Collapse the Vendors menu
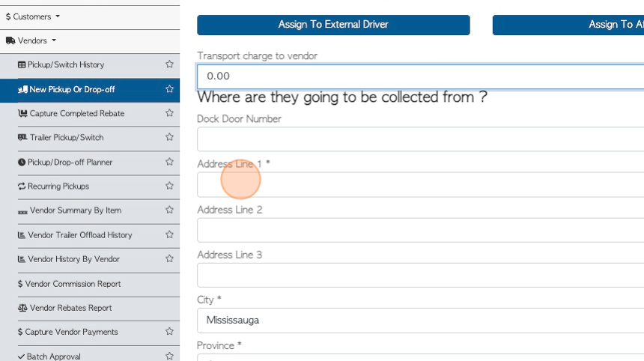The height and width of the screenshot is (361, 644). point(31,40)
